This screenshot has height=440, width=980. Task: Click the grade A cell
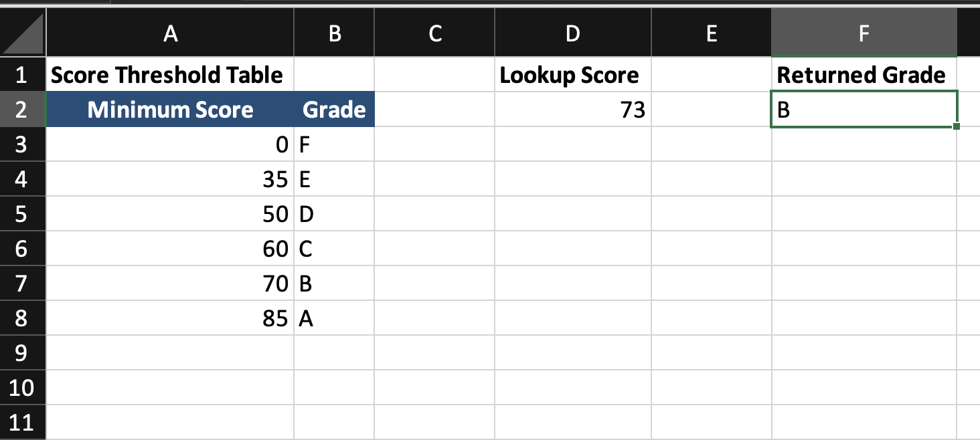334,318
